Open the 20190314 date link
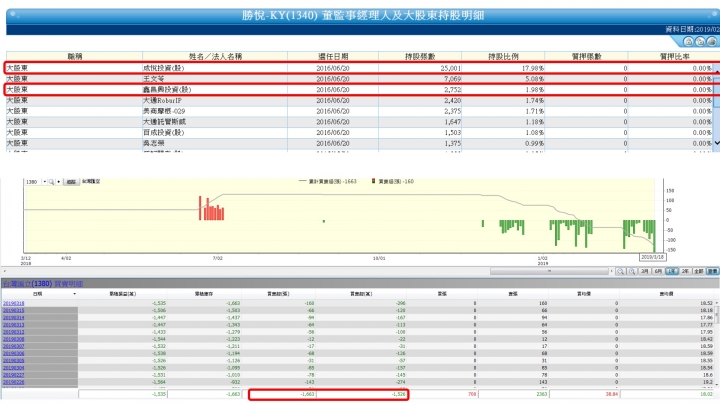Image resolution: width=720 pixels, height=405 pixels. coord(13,317)
